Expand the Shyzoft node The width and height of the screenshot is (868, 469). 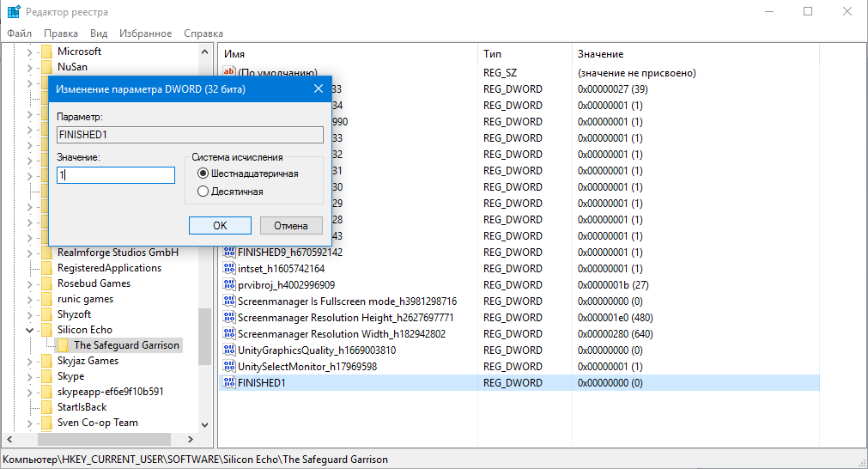[30, 315]
